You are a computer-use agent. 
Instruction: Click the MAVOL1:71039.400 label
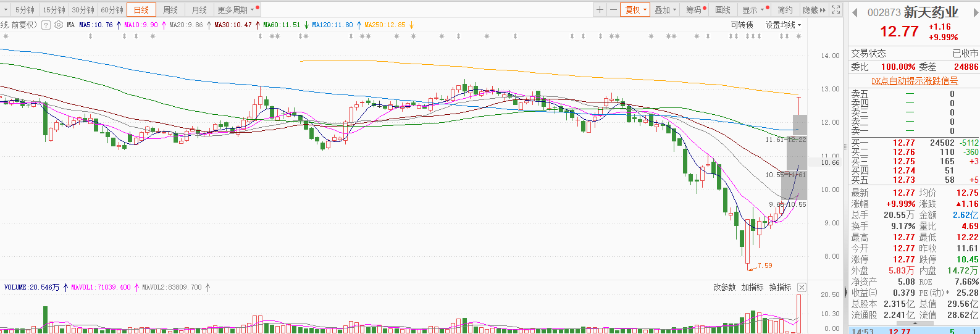pyautogui.click(x=101, y=287)
